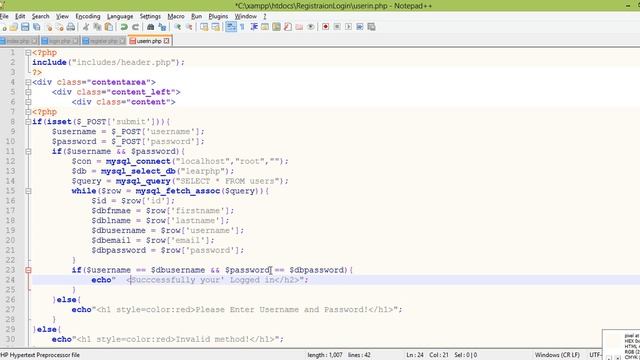This screenshot has height=360, width=640.
Task: Click the Close document toolbar icon
Action: [x=49, y=27]
